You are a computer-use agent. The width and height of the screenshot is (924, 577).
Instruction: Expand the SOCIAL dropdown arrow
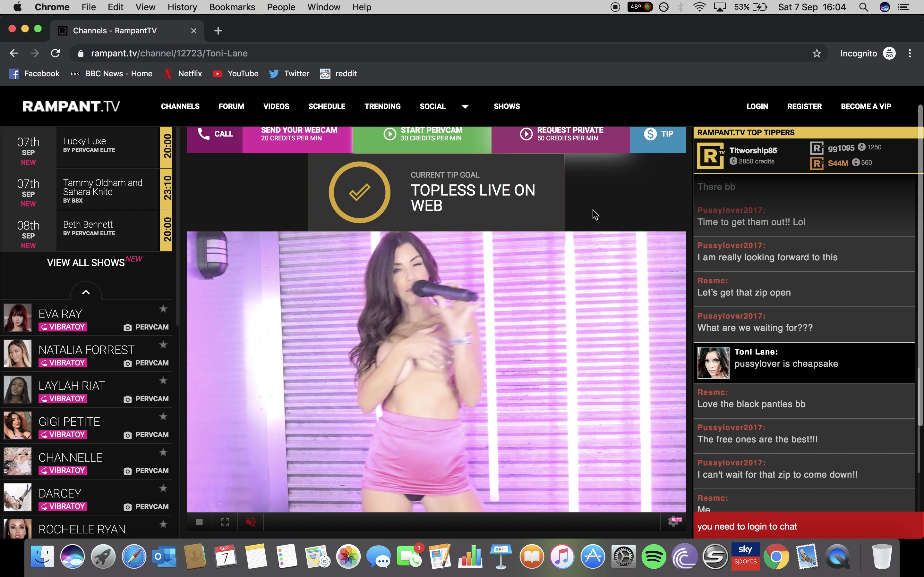tap(465, 107)
